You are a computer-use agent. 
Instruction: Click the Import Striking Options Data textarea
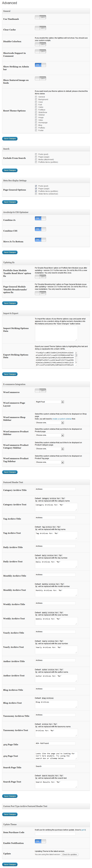point(56,334)
